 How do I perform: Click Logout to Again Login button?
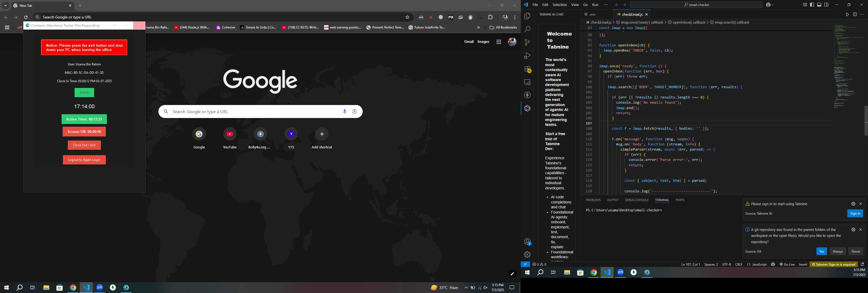[x=84, y=160]
